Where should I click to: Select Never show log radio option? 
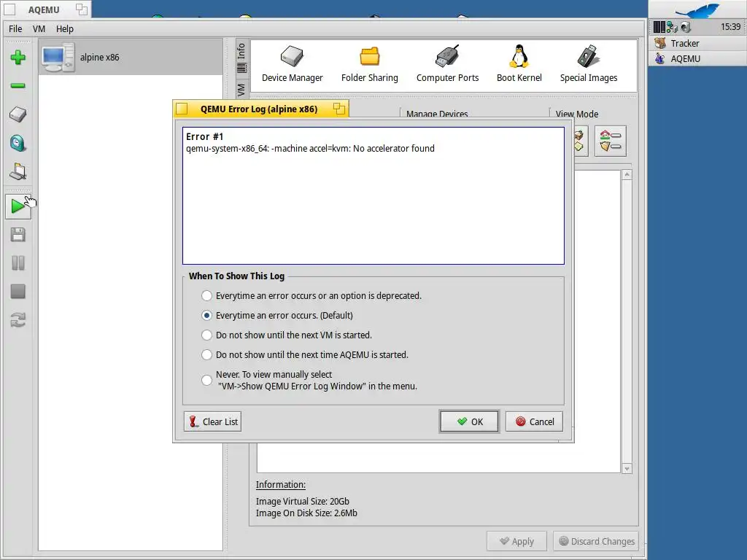click(x=206, y=380)
